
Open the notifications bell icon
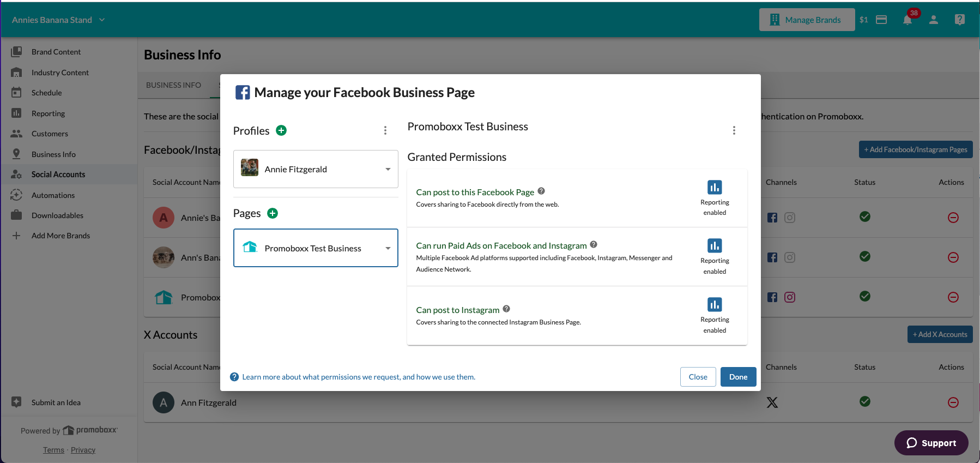coord(908,20)
